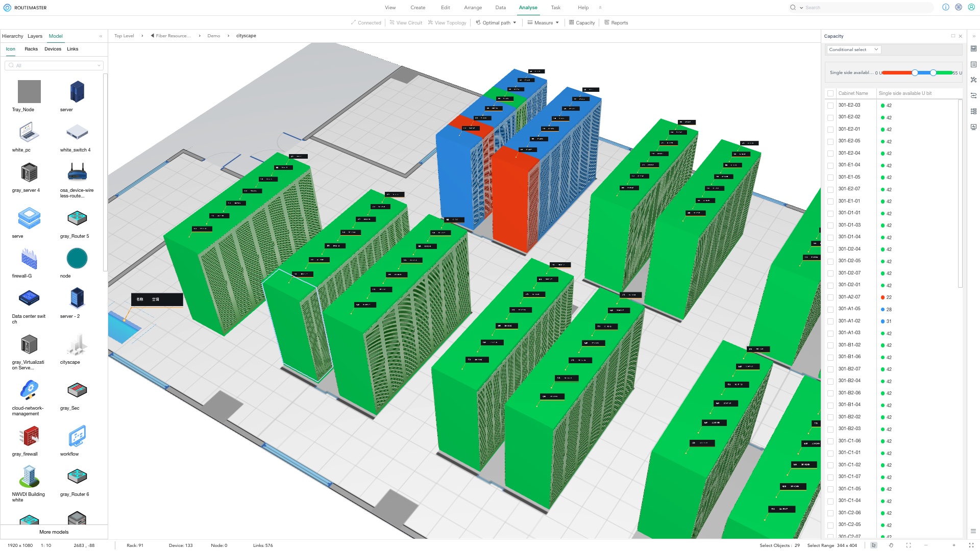Select the cityscape model icon
980x551 pixels.
pos(77,345)
